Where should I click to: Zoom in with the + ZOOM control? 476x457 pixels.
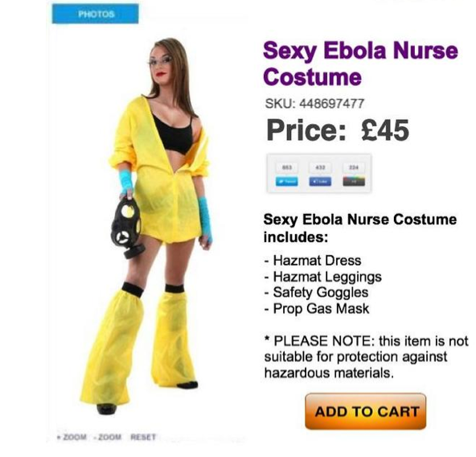(x=72, y=437)
